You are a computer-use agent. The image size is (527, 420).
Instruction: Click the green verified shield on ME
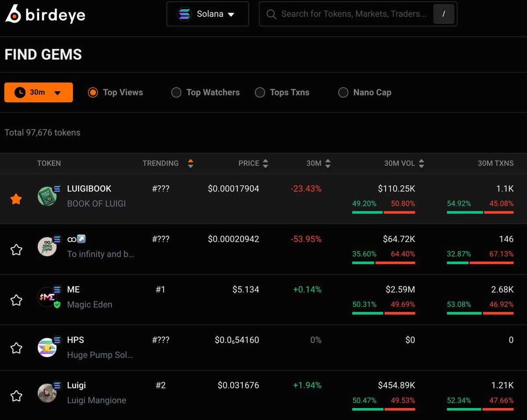57,305
